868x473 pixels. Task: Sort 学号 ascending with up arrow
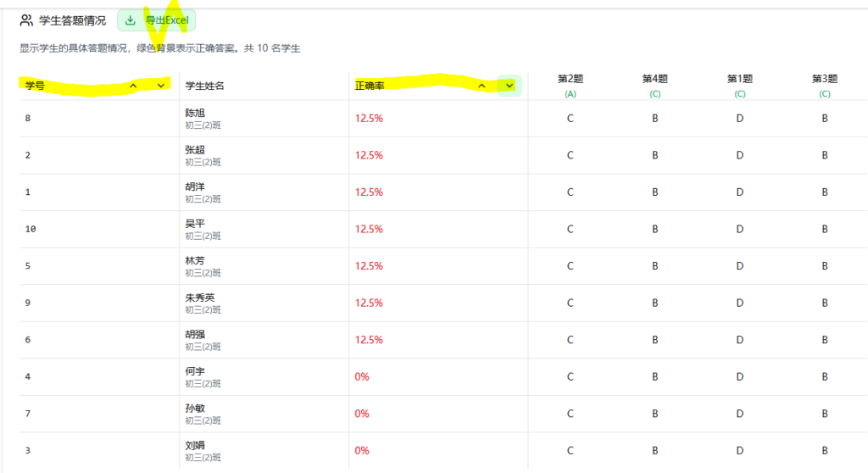pos(133,86)
